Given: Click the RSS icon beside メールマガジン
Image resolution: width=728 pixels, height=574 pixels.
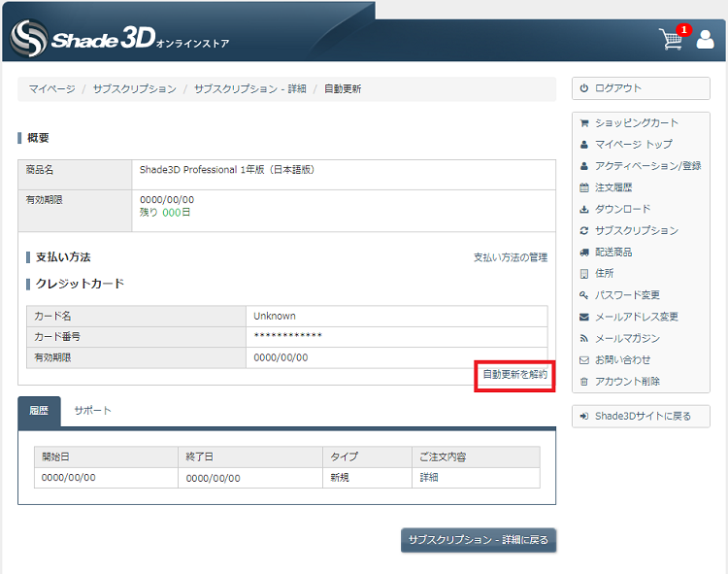Looking at the screenshot, I should (584, 339).
